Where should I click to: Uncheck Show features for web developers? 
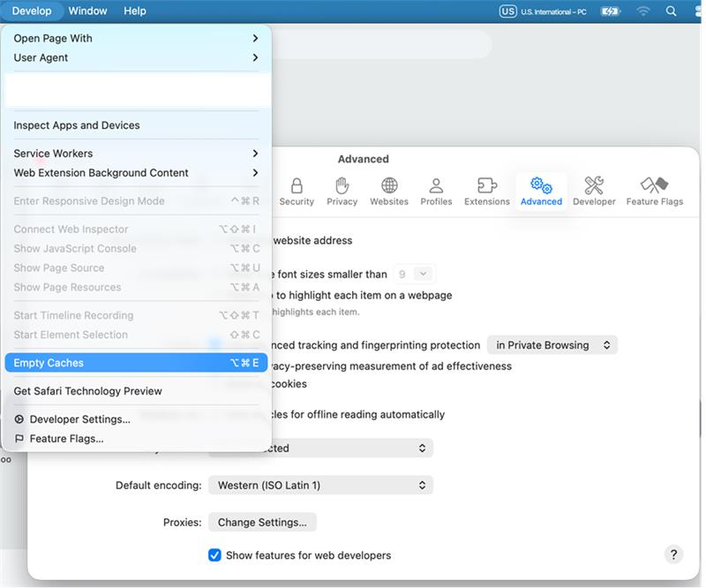[214, 555]
